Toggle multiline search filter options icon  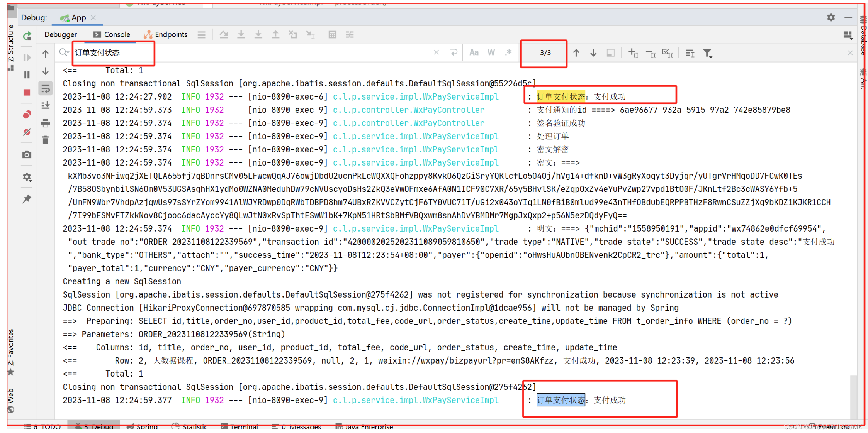(690, 53)
